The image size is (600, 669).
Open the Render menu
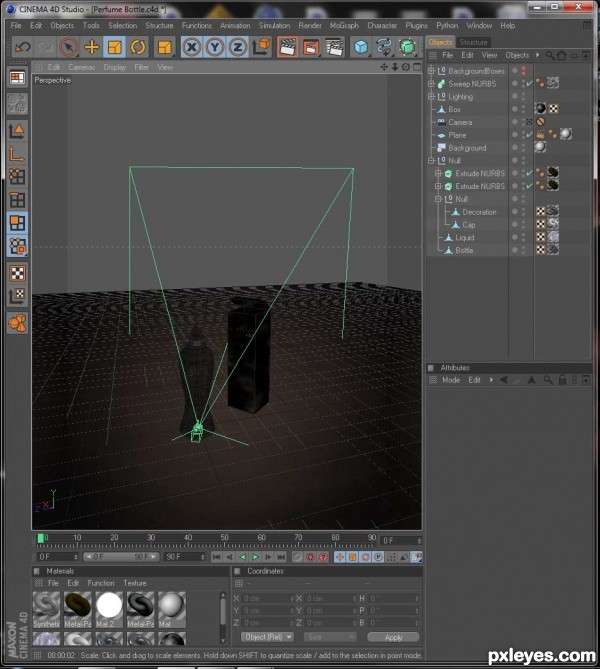[x=310, y=26]
